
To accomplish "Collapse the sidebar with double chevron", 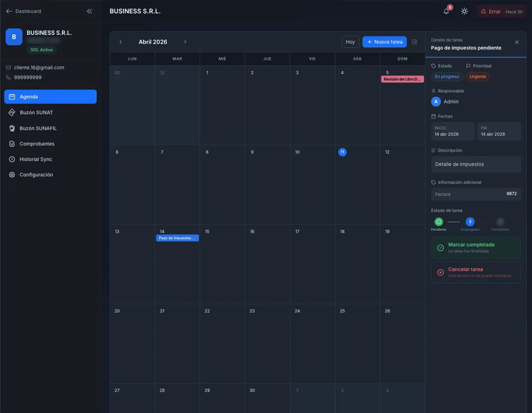I will (90, 11).
